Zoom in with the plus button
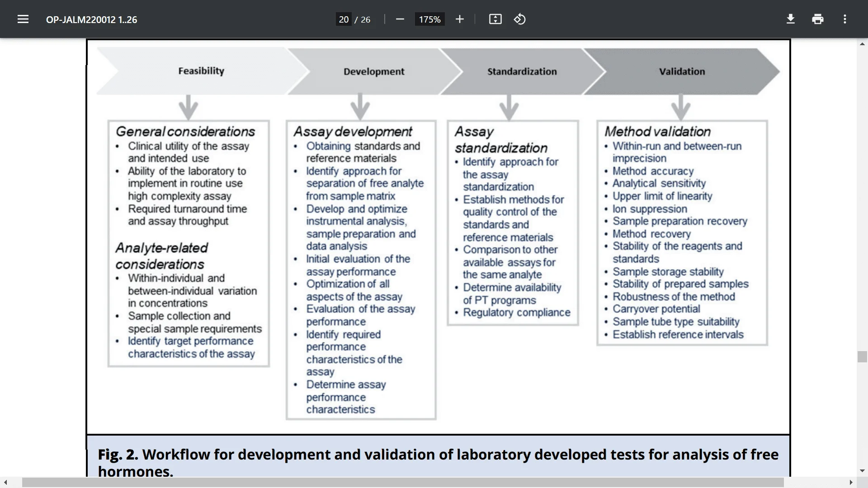This screenshot has width=868, height=488. [459, 19]
